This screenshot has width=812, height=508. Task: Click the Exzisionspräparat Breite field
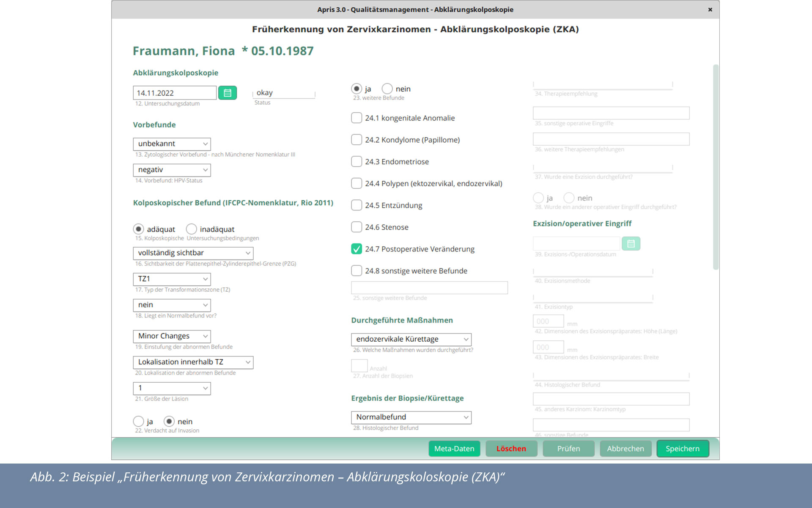pyautogui.click(x=548, y=347)
